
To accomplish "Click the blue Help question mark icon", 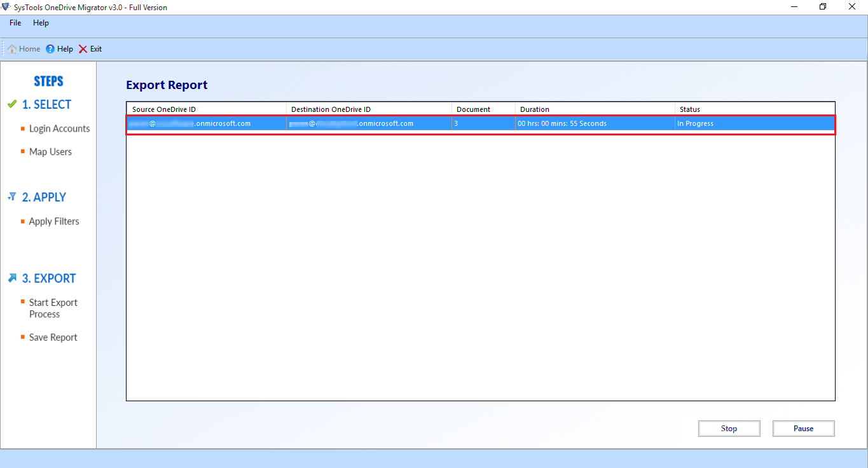I will click(50, 49).
